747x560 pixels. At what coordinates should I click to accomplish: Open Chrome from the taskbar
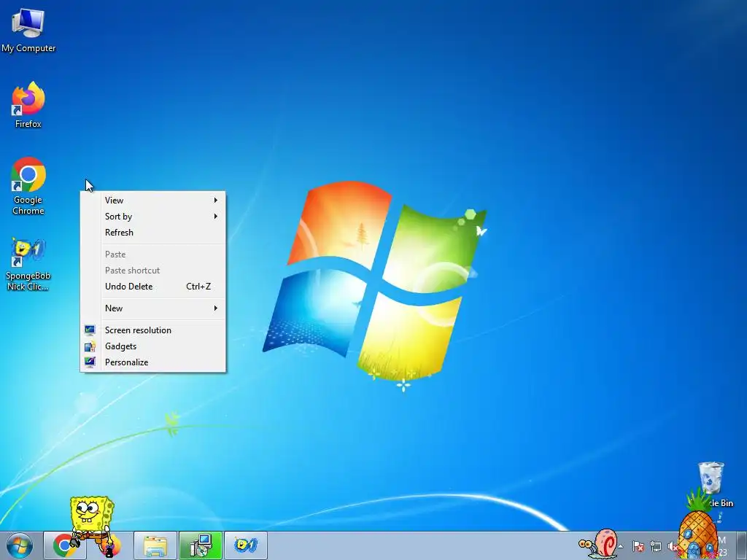[x=63, y=545]
